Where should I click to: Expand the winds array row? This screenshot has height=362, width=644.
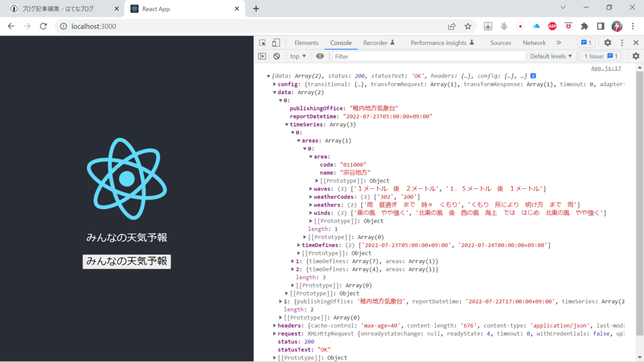[311, 213]
